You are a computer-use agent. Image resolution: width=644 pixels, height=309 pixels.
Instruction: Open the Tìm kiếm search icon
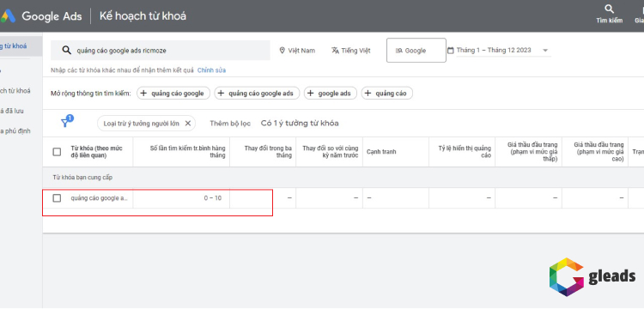[x=610, y=9]
